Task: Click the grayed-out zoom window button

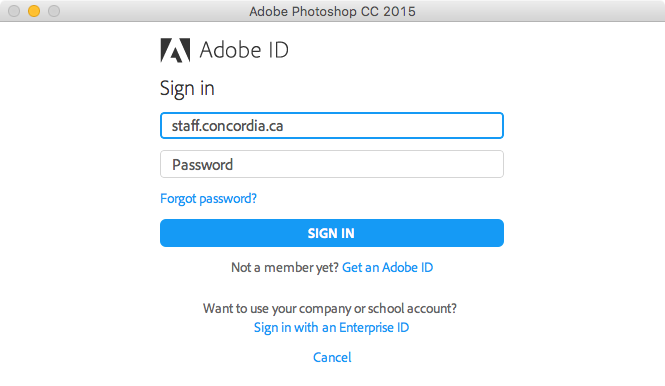Action: (54, 11)
